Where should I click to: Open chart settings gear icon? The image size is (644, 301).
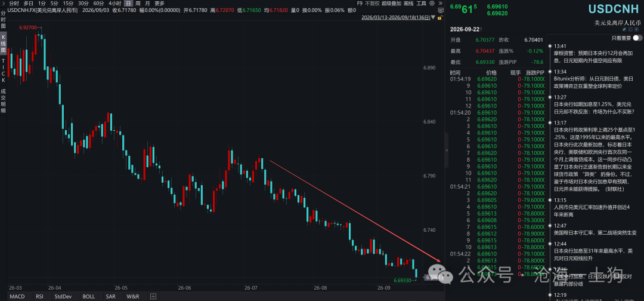pos(432,4)
